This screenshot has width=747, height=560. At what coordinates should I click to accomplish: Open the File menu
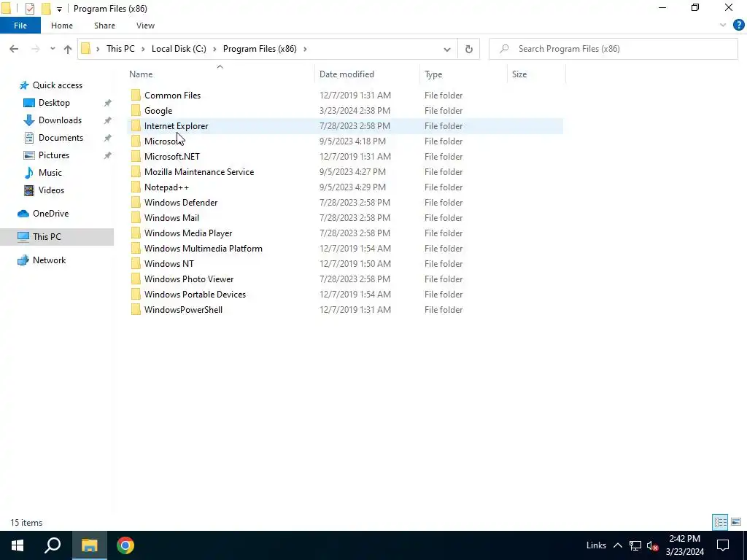[20, 26]
